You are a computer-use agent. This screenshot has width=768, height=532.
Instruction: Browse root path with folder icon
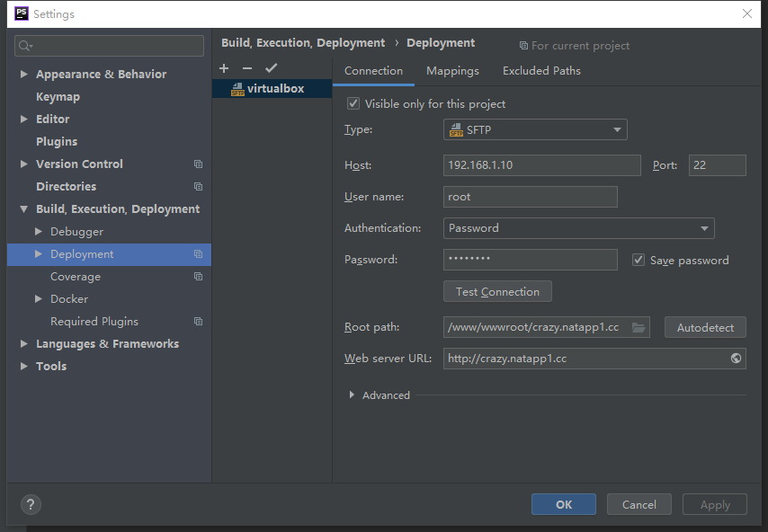[x=639, y=327]
